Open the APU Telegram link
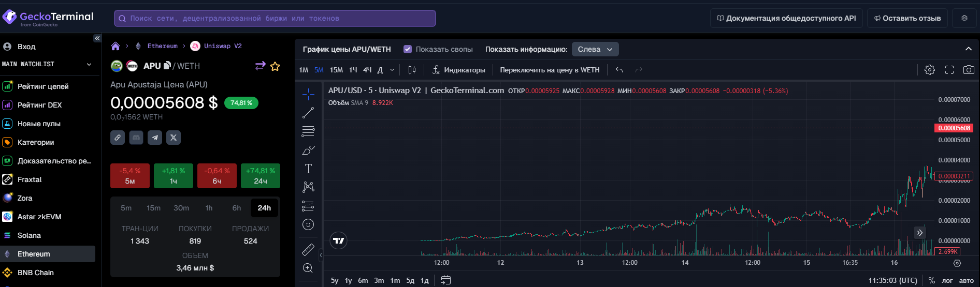 point(155,138)
